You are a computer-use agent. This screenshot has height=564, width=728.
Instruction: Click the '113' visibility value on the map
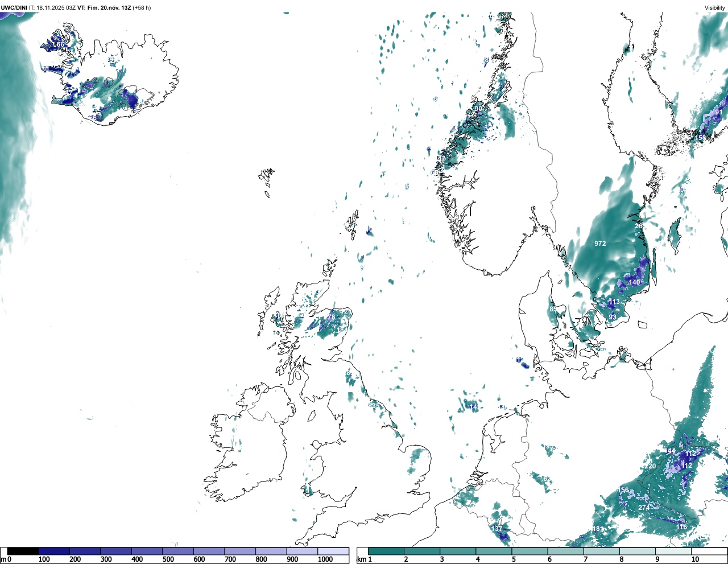(x=614, y=302)
